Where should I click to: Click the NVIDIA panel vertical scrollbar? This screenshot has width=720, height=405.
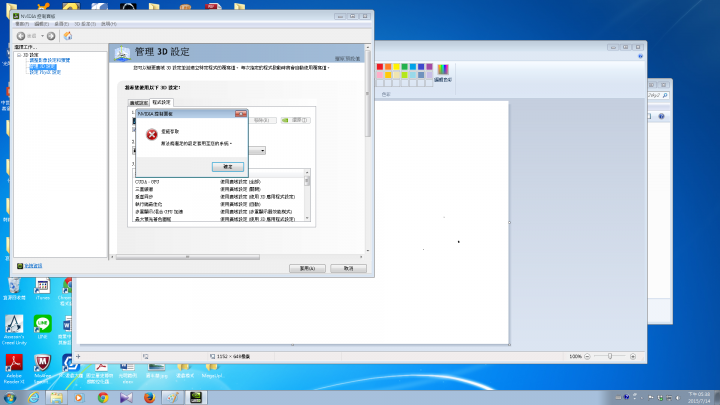[367, 94]
